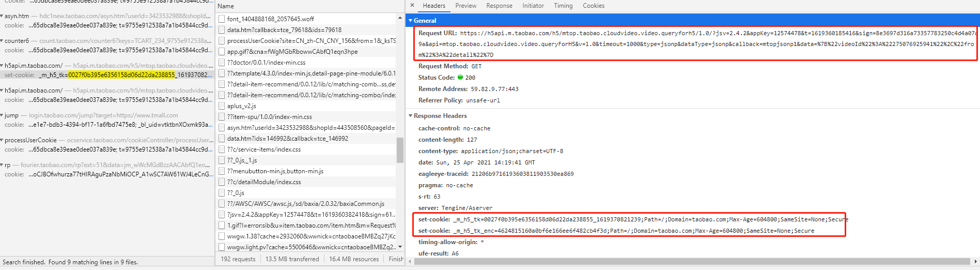Collapse the counter6 search result group
Image resolution: width=980 pixels, height=270 pixels.
coord(2,41)
